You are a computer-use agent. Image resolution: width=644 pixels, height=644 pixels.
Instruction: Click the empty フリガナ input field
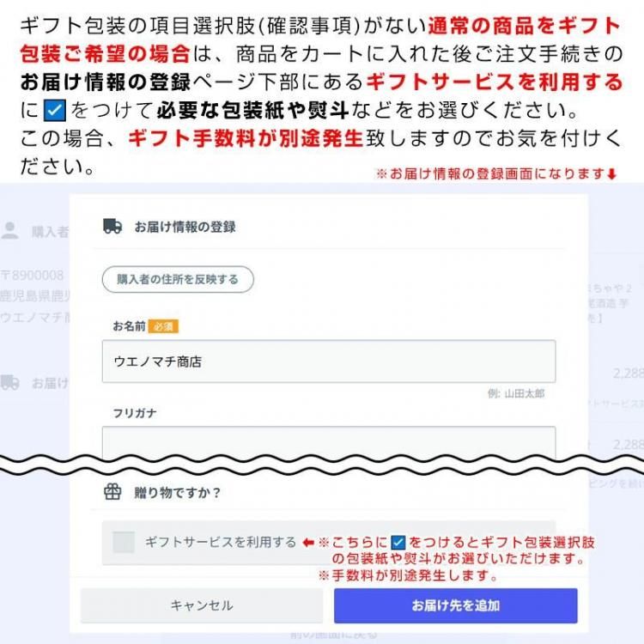pos(329,442)
